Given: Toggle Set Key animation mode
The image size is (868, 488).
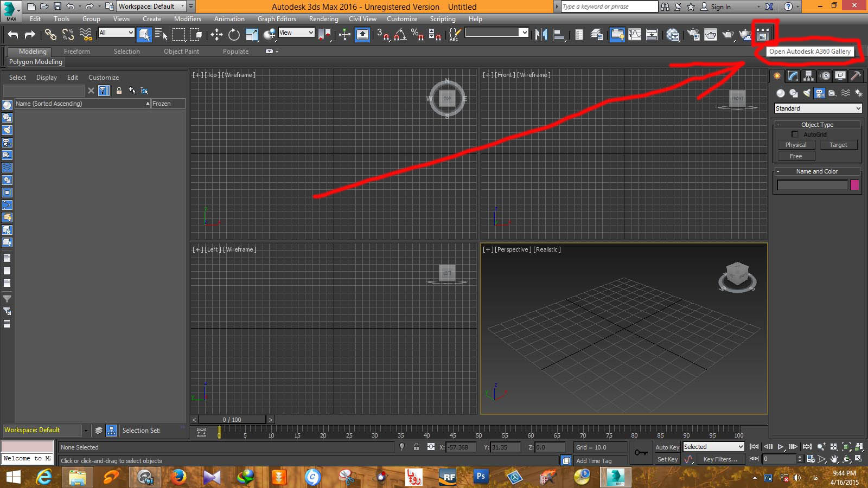Looking at the screenshot, I should (667, 459).
